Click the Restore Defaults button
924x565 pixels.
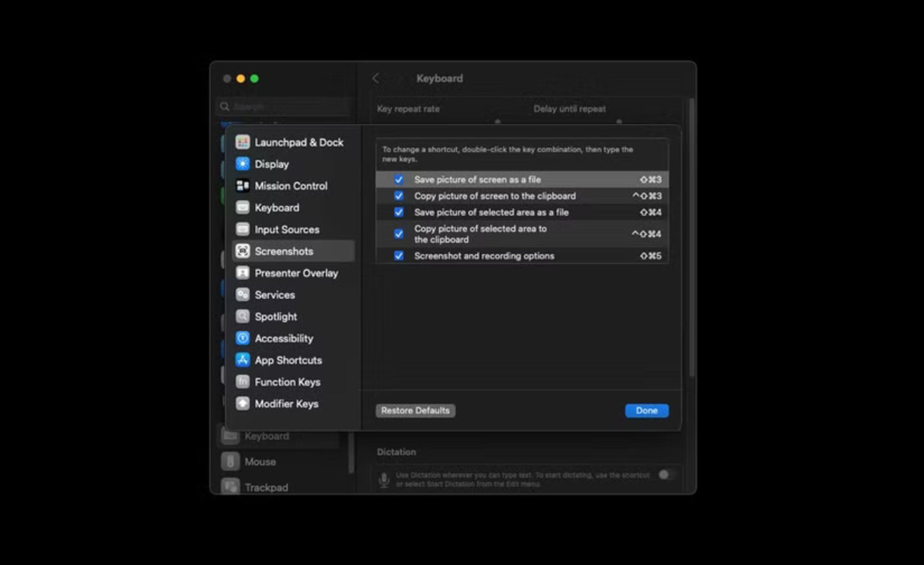click(415, 410)
